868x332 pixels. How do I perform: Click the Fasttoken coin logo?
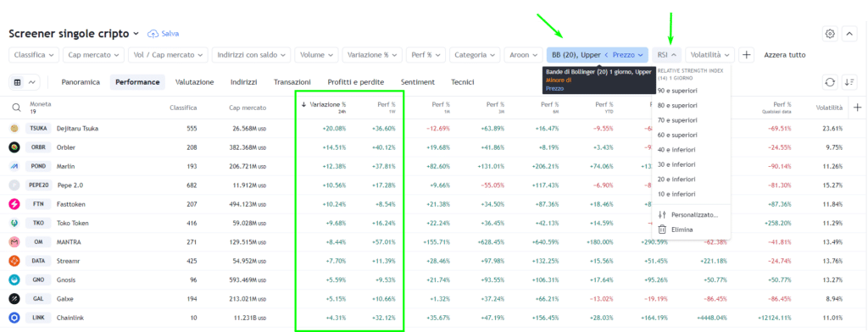(x=14, y=204)
